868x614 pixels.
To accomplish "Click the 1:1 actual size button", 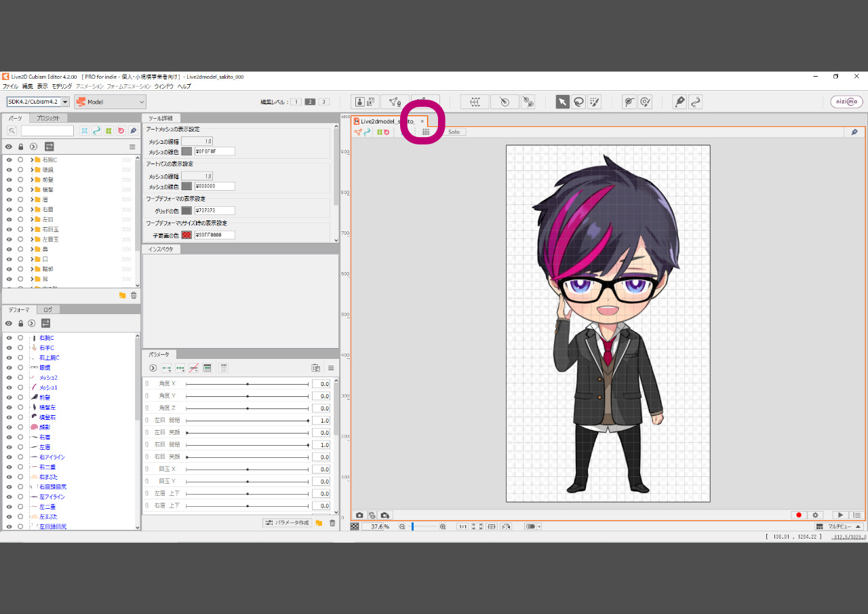I will pos(462,526).
